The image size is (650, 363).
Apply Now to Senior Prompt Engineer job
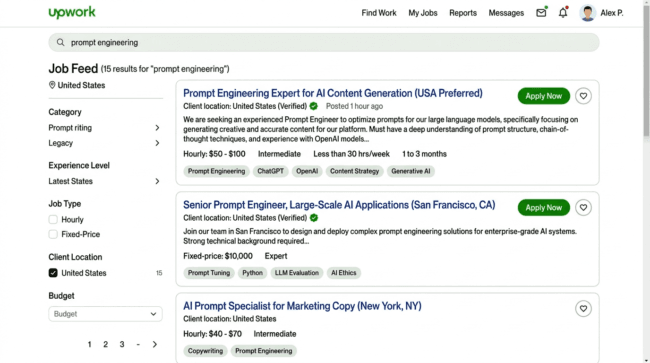pos(543,208)
